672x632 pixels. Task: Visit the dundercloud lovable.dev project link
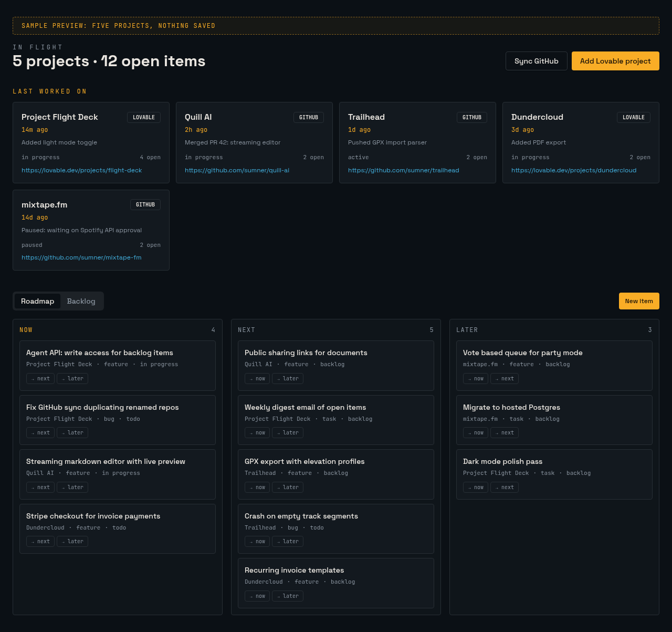(574, 170)
